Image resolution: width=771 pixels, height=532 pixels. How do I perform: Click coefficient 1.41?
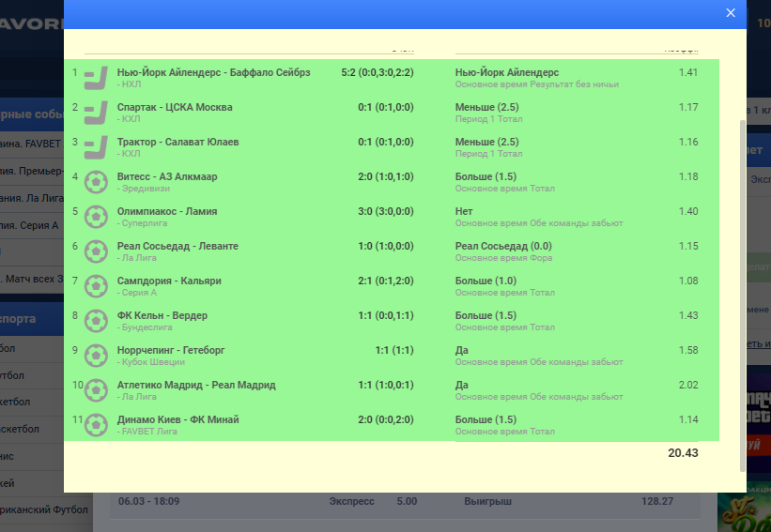coord(688,72)
